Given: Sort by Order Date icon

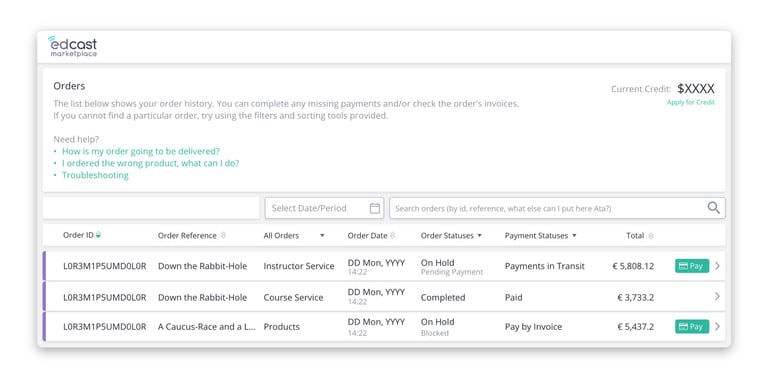Looking at the screenshot, I should coord(392,235).
